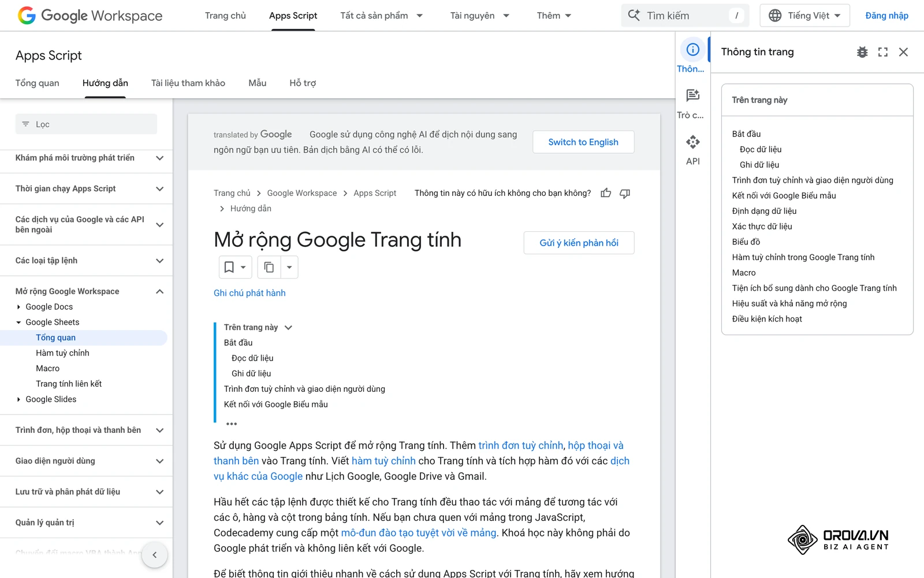The height and width of the screenshot is (578, 924).
Task: Switch to Tài liệu tham khảo tab
Action: 188,83
